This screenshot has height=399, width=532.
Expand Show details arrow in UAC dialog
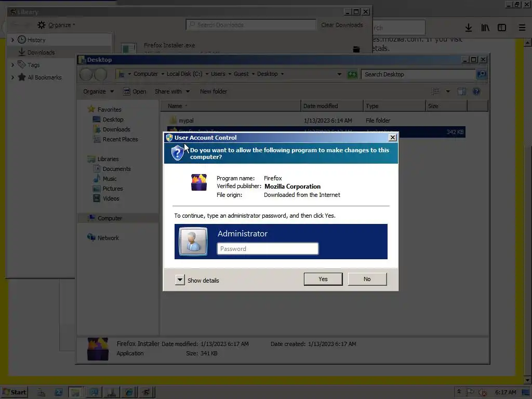(180, 280)
